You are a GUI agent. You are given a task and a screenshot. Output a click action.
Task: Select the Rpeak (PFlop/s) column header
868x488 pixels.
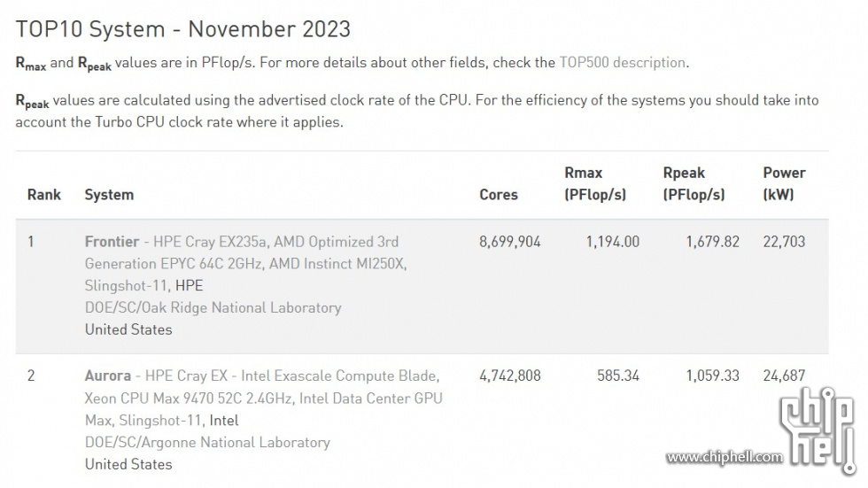[x=694, y=183]
